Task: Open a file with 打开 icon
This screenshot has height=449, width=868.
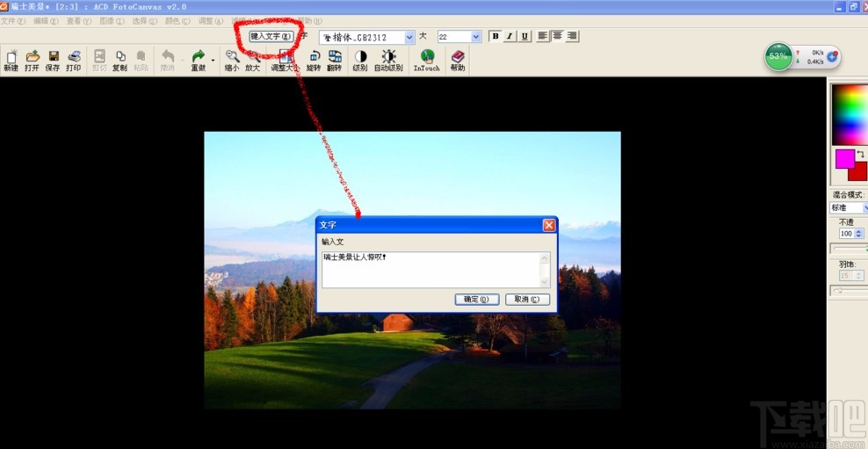Action: tap(33, 61)
